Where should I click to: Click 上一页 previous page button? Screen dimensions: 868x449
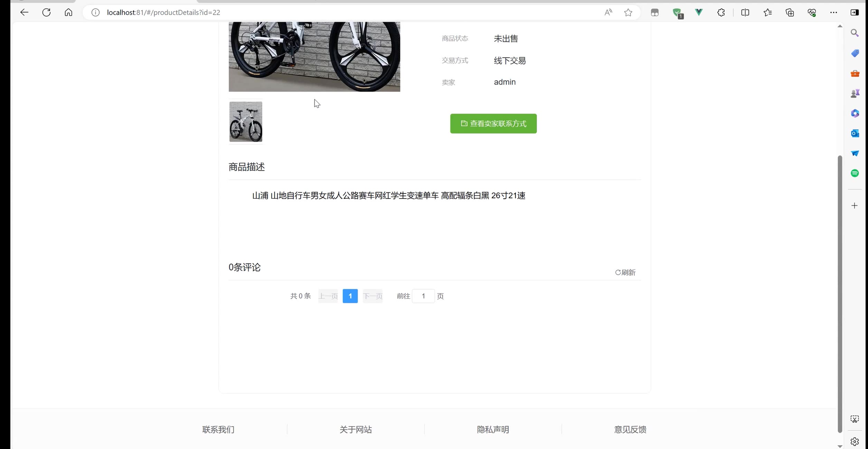328,296
